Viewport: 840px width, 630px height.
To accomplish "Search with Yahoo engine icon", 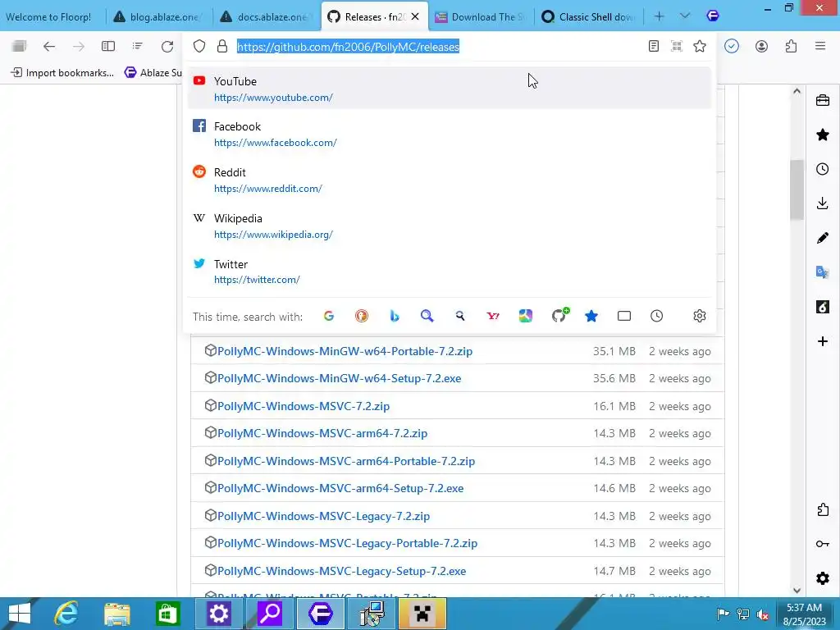I will [x=493, y=316].
